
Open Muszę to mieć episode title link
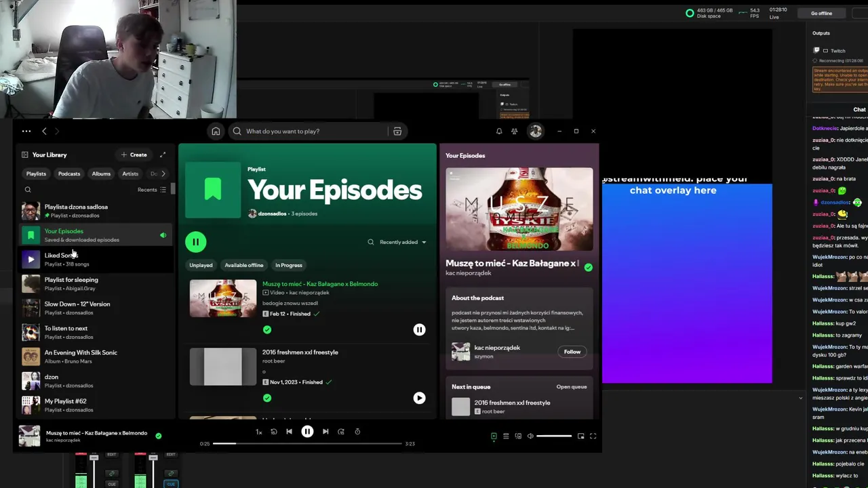click(x=320, y=284)
